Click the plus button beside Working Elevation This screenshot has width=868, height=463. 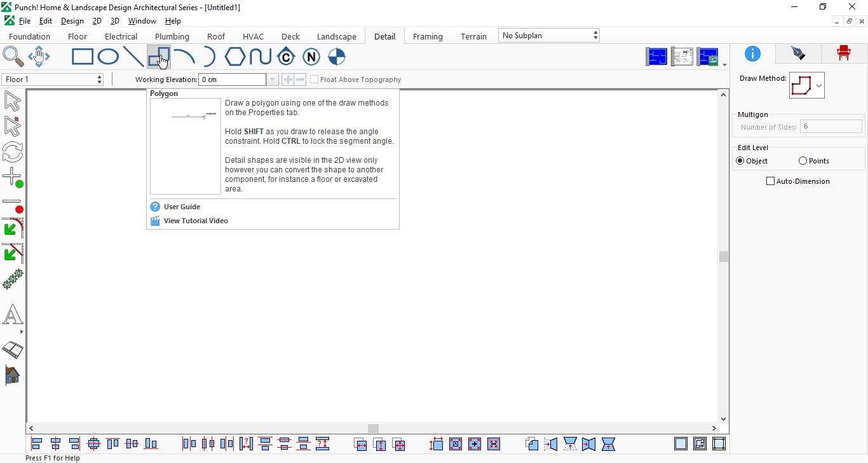pos(288,79)
